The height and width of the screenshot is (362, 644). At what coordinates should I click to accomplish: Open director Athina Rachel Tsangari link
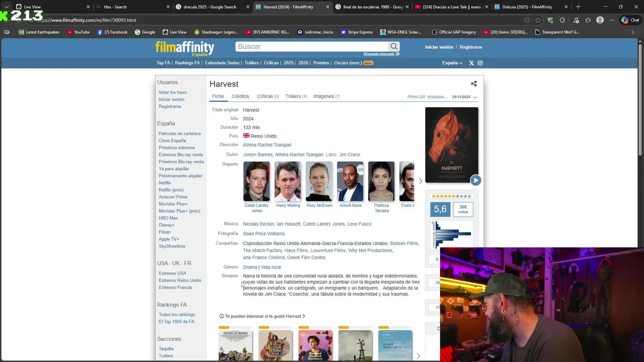point(267,145)
